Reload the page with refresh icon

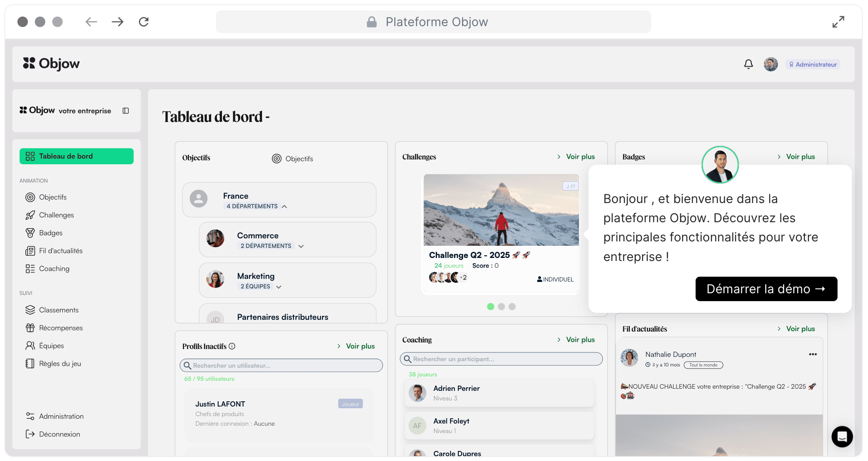point(144,22)
